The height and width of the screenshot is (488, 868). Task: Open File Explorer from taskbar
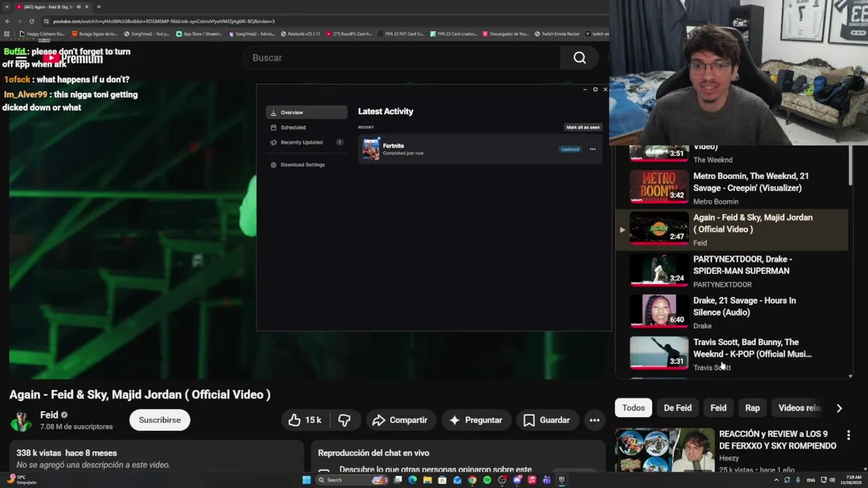427,480
